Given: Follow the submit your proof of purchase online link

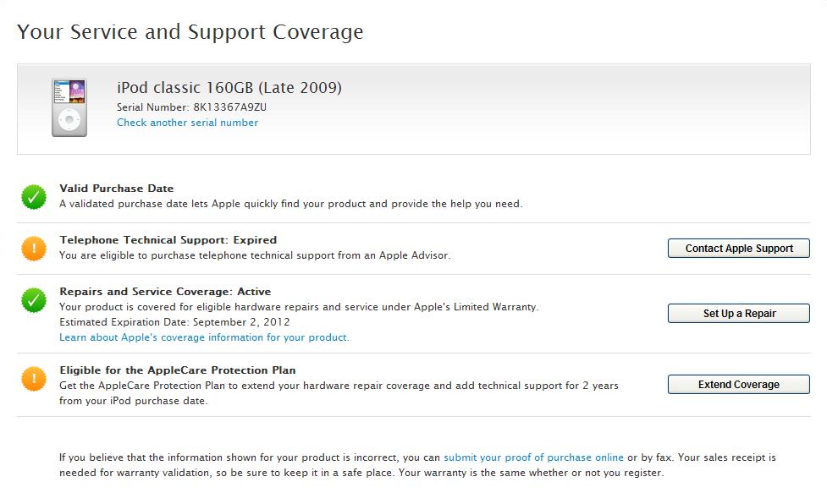Looking at the screenshot, I should [x=533, y=457].
